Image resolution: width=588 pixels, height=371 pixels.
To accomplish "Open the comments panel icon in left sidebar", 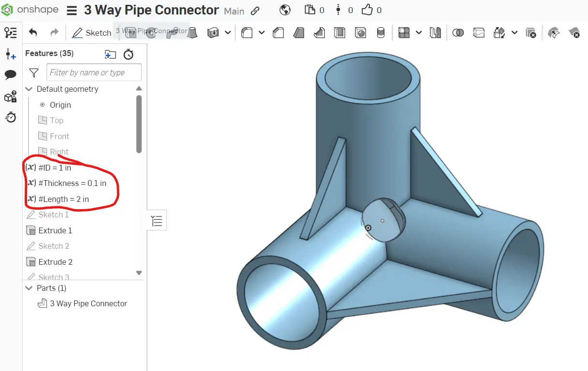I will [11, 74].
